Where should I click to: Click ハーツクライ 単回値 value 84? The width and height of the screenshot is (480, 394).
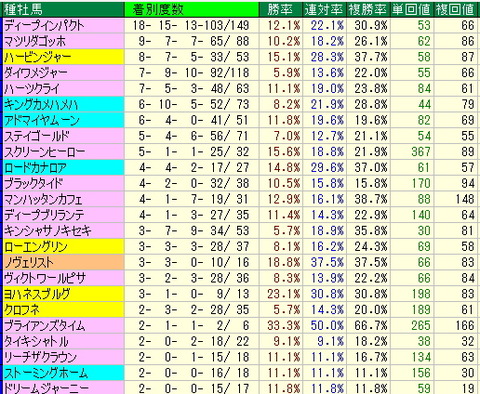pos(424,89)
